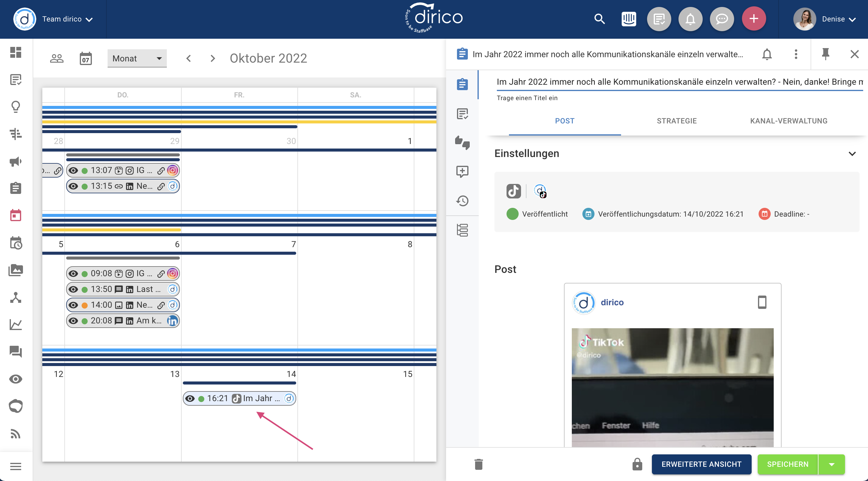The height and width of the screenshot is (481, 868).
Task: Close the post detail panel
Action: pos(854,54)
